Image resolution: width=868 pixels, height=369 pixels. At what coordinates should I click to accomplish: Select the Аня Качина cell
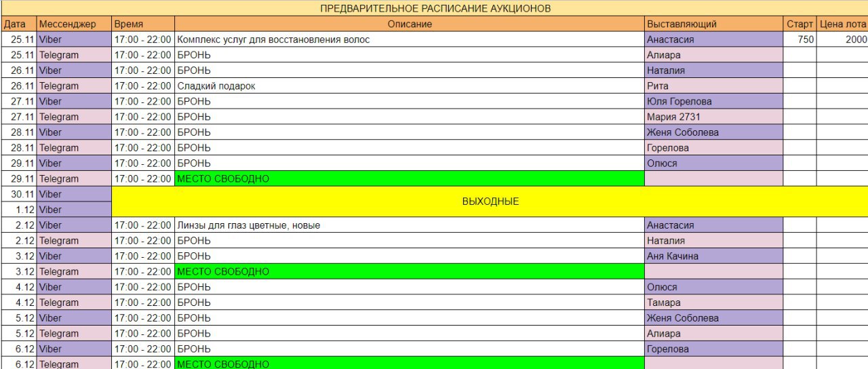click(714, 256)
